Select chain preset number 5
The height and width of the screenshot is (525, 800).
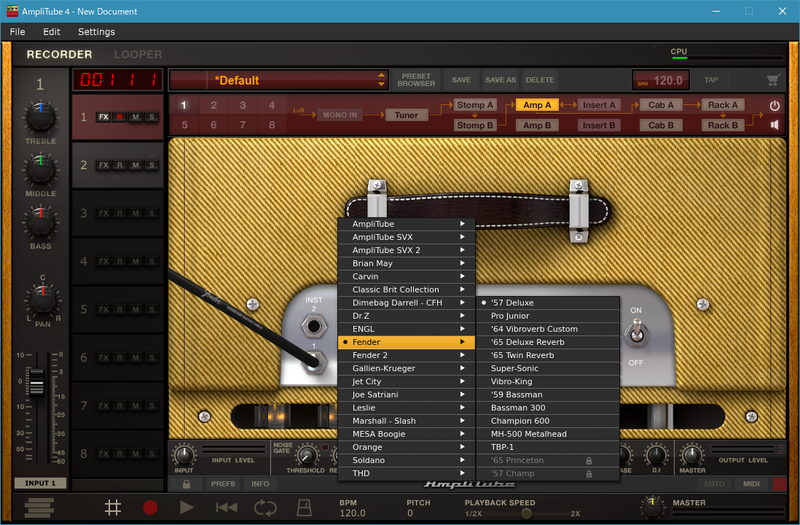click(x=184, y=125)
